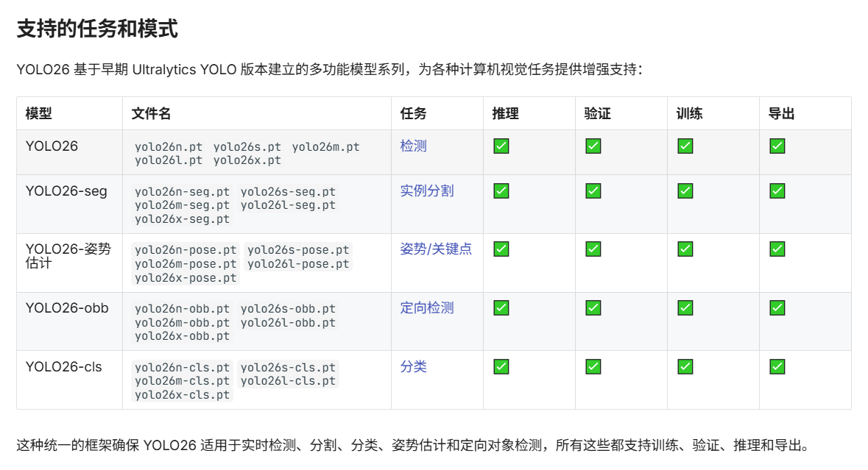868x470 pixels.
Task: Click the YOLO26-seg row 验证 checkmark
Action: tap(593, 191)
